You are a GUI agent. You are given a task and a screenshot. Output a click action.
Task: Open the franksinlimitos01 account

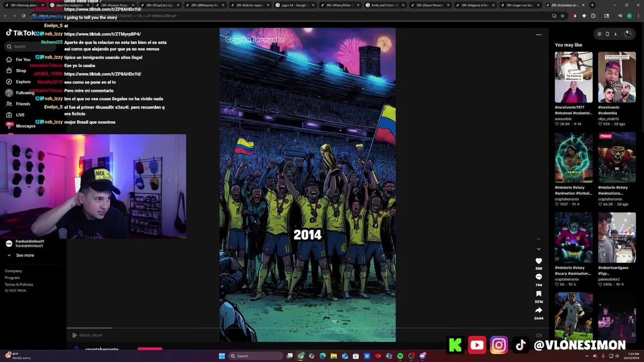pyautogui.click(x=25, y=243)
